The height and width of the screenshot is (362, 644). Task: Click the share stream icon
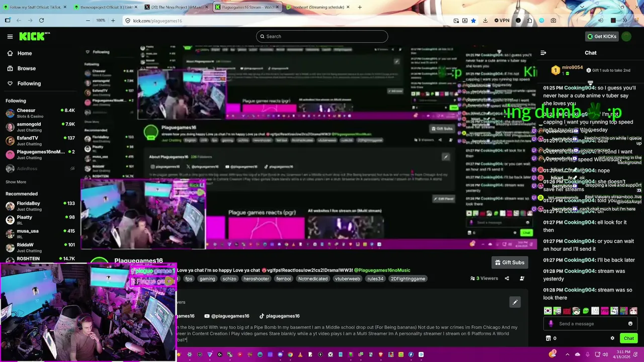[x=507, y=279]
